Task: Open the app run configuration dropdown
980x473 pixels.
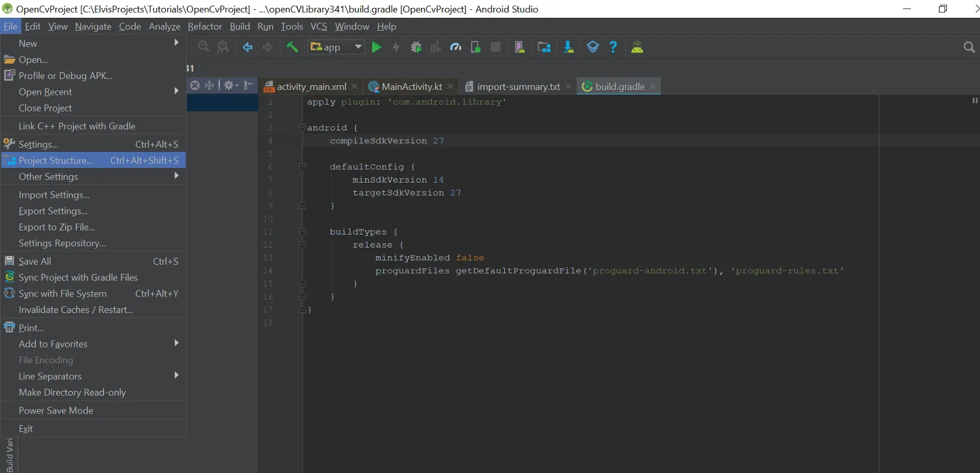Action: (x=336, y=47)
